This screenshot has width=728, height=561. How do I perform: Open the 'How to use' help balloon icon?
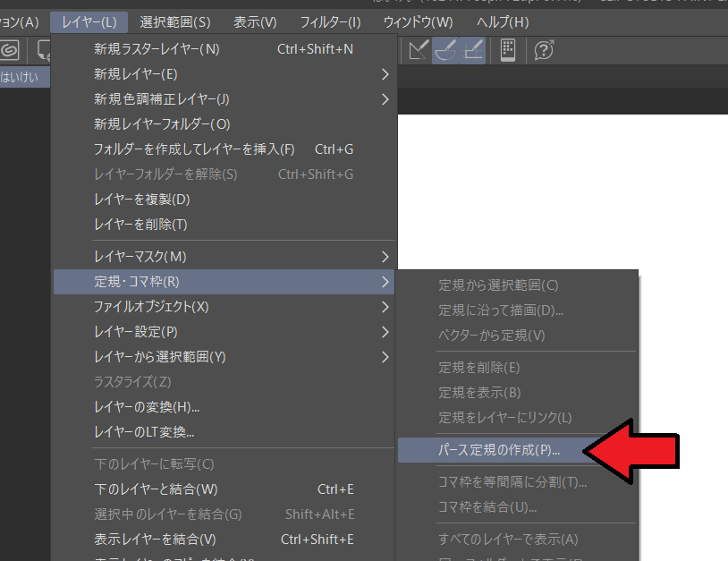(x=543, y=51)
